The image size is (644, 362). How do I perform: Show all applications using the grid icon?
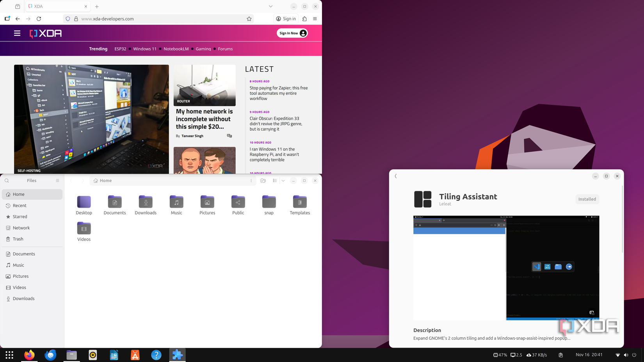tap(9, 355)
